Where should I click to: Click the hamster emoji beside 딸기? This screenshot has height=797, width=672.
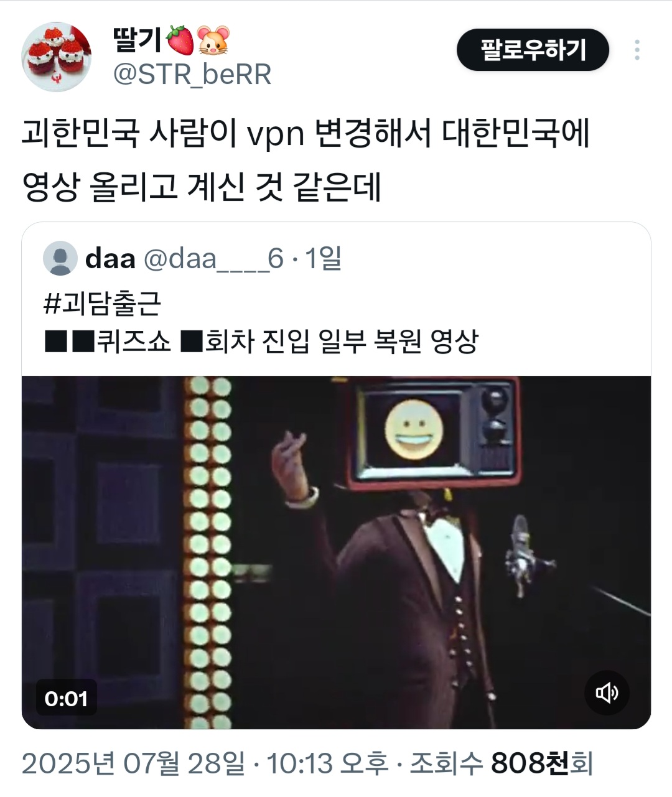pyautogui.click(x=213, y=40)
